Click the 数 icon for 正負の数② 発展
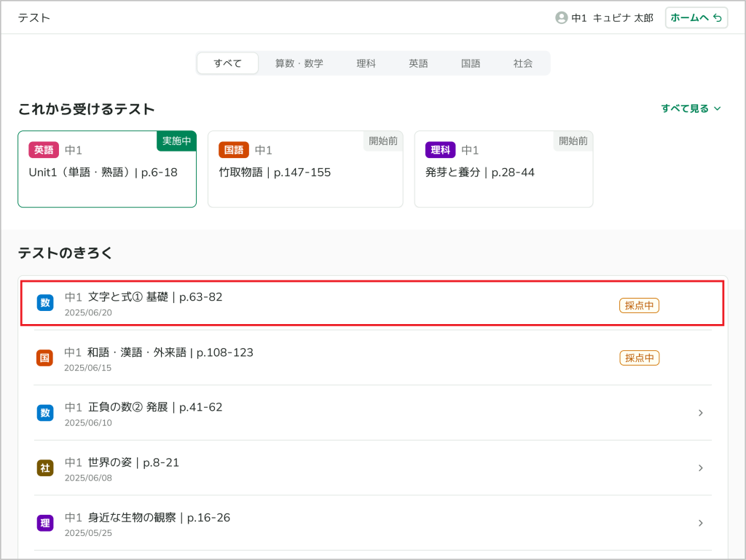The width and height of the screenshot is (746, 560). click(45, 413)
